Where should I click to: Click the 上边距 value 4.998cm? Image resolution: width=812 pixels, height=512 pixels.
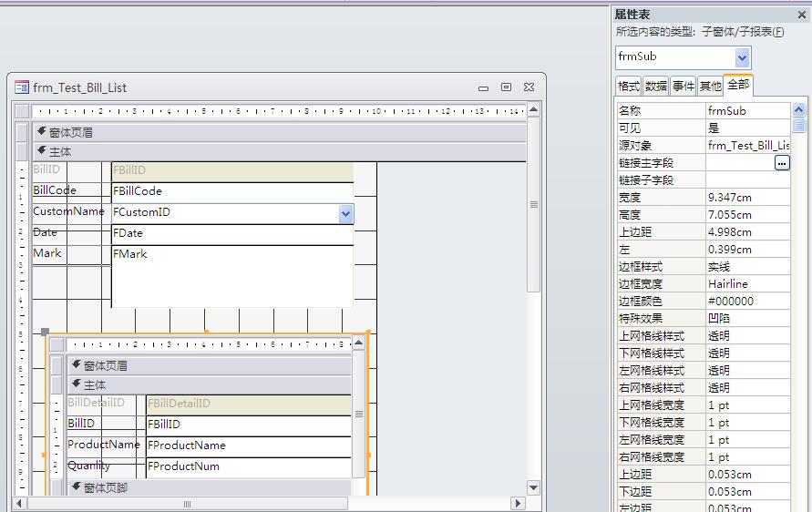pos(748,232)
